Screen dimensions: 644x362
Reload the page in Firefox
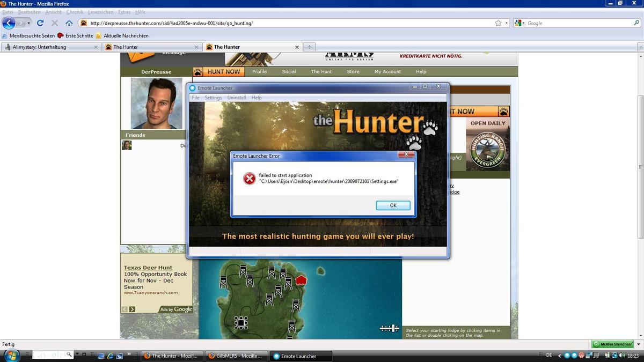click(x=40, y=23)
